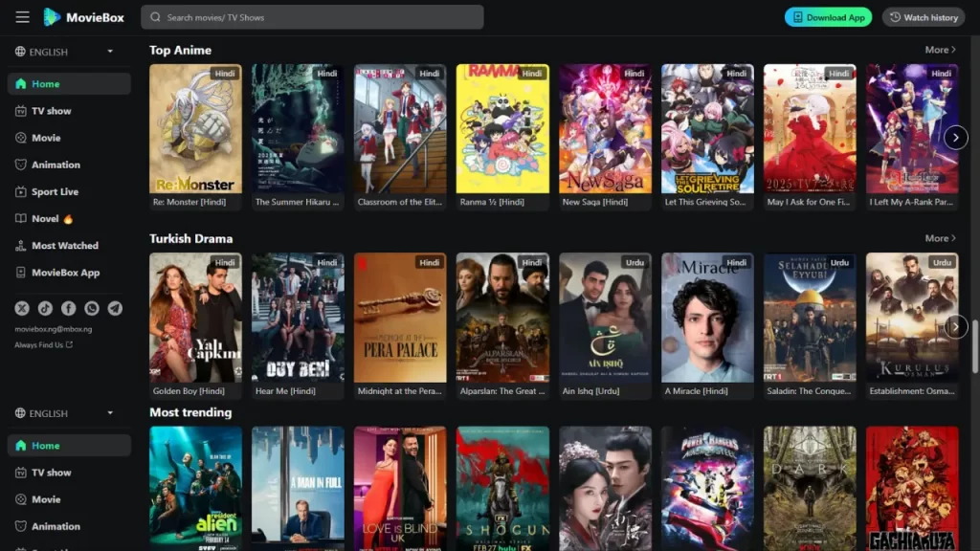Open Establishment: Osman poster
Screen dimensions: 980x551
912,318
